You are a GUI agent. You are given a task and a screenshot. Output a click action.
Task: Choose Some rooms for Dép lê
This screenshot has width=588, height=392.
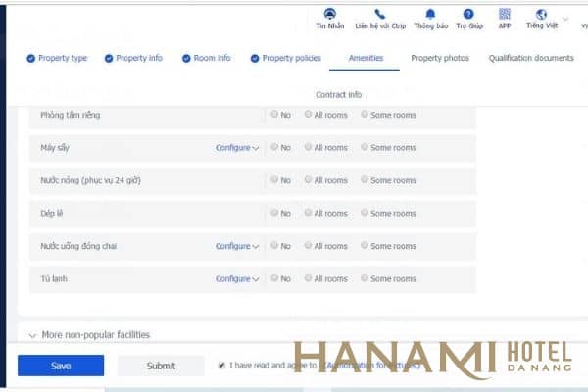point(365,213)
